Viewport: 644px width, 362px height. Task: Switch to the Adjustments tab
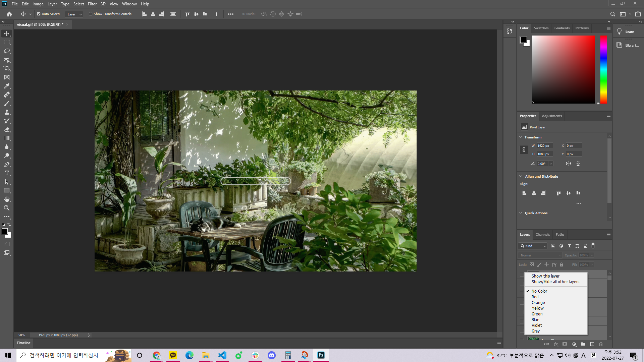(551, 115)
